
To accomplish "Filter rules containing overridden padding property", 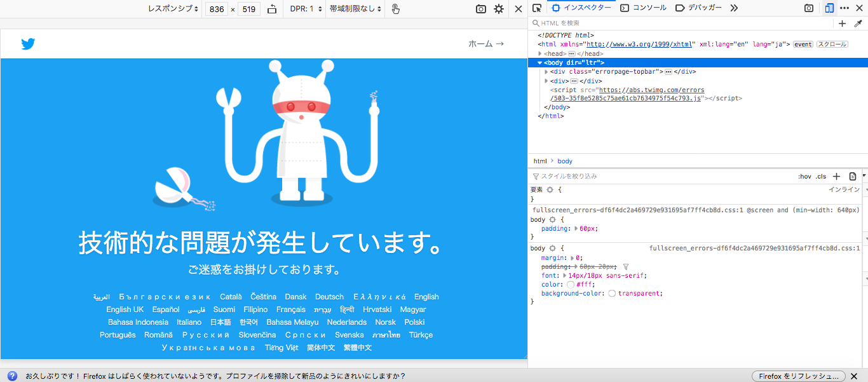I will click(x=625, y=267).
